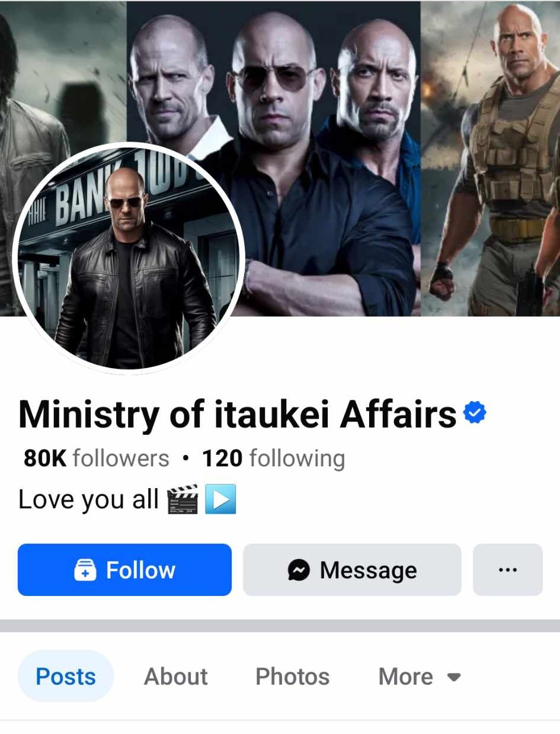Click the More dropdown arrow
Image resolution: width=560 pixels, height=734 pixels.
click(454, 677)
